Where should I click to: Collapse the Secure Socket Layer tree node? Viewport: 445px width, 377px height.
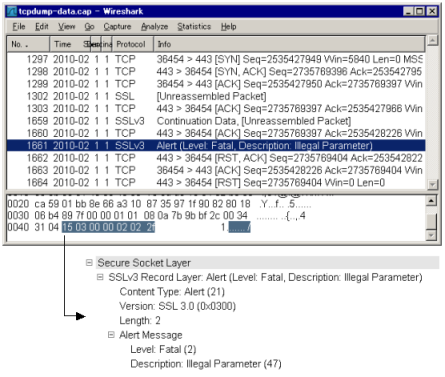tap(89, 263)
